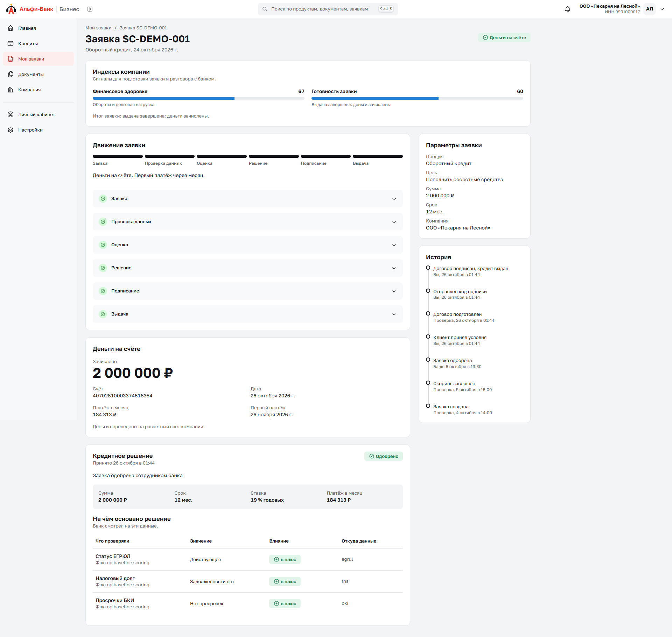The height and width of the screenshot is (637, 672).
Task: Click Бизнес label next to logo
Action: (69, 9)
